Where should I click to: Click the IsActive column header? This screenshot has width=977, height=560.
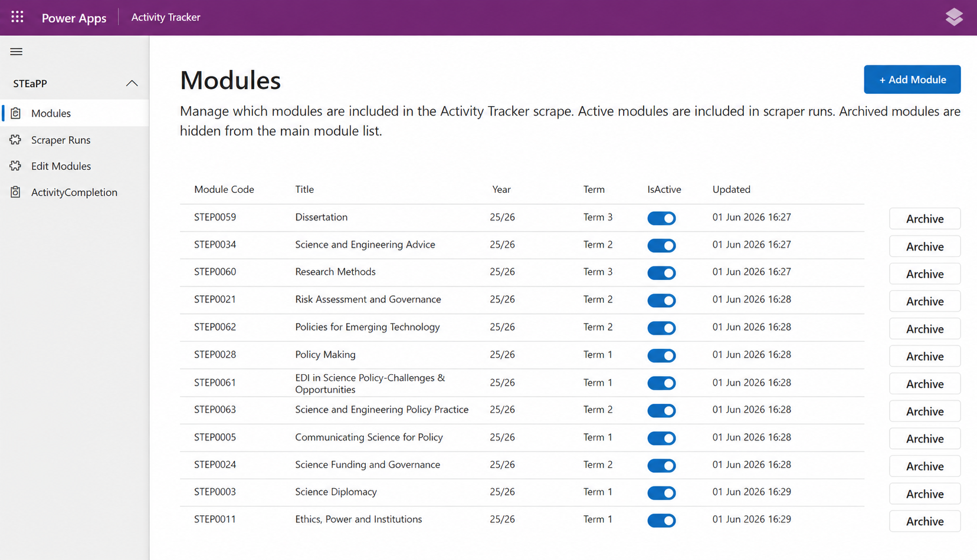coord(664,189)
